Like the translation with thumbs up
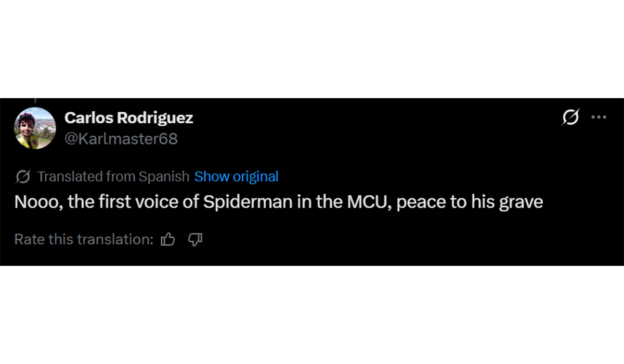Viewport: 624px width, 364px height. [x=168, y=239]
